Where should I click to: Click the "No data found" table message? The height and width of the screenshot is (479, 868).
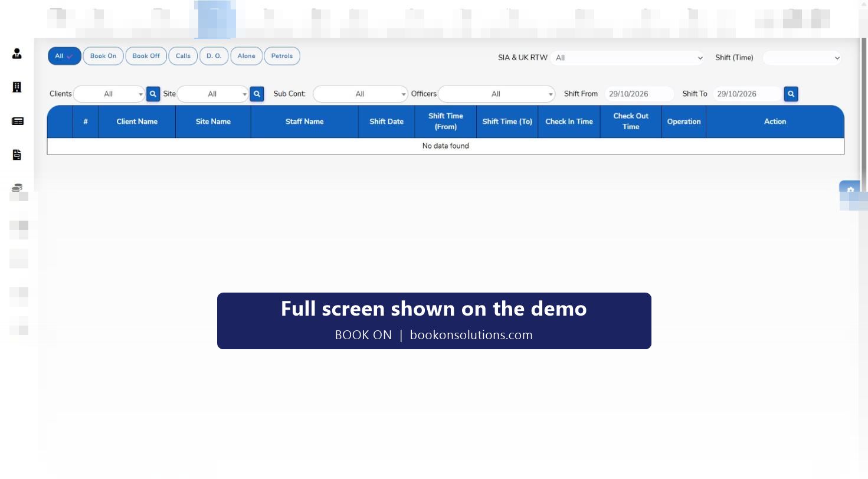coord(446,146)
